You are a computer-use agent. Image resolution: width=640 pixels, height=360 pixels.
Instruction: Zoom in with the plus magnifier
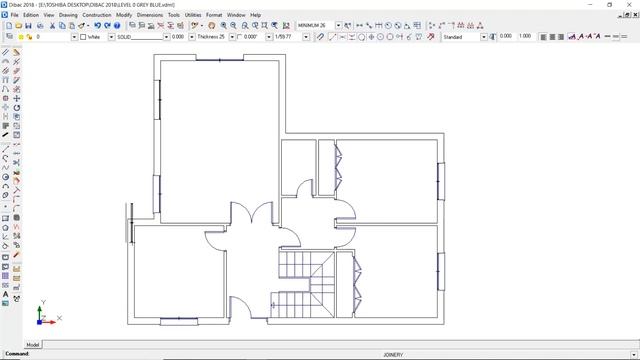click(224, 25)
